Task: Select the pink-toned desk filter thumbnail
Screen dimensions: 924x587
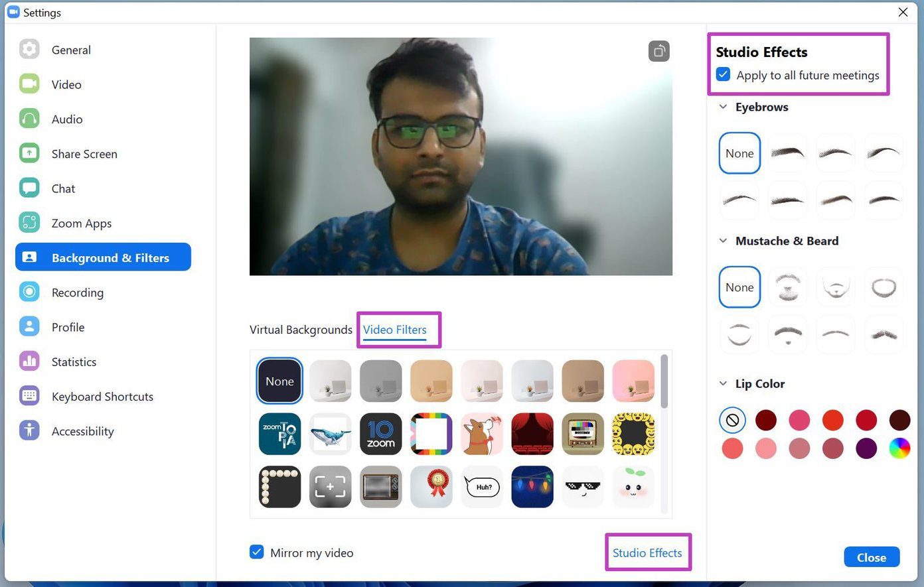Action: point(633,381)
